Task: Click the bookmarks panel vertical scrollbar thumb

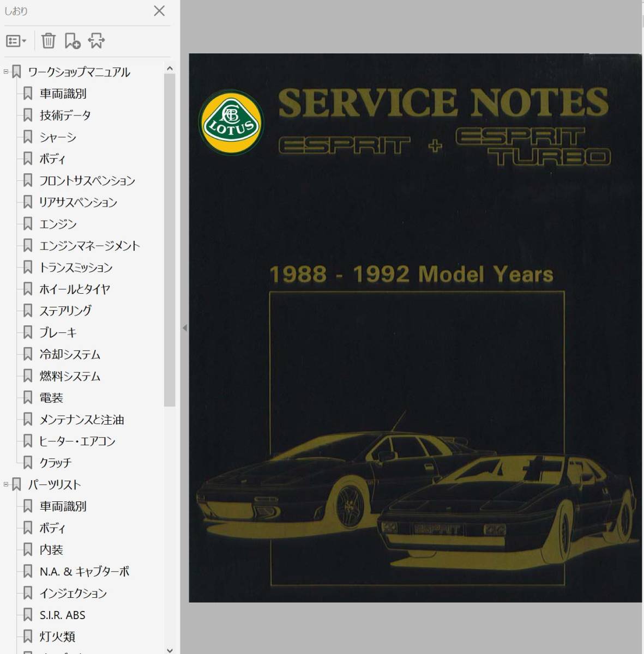Action: [170, 240]
